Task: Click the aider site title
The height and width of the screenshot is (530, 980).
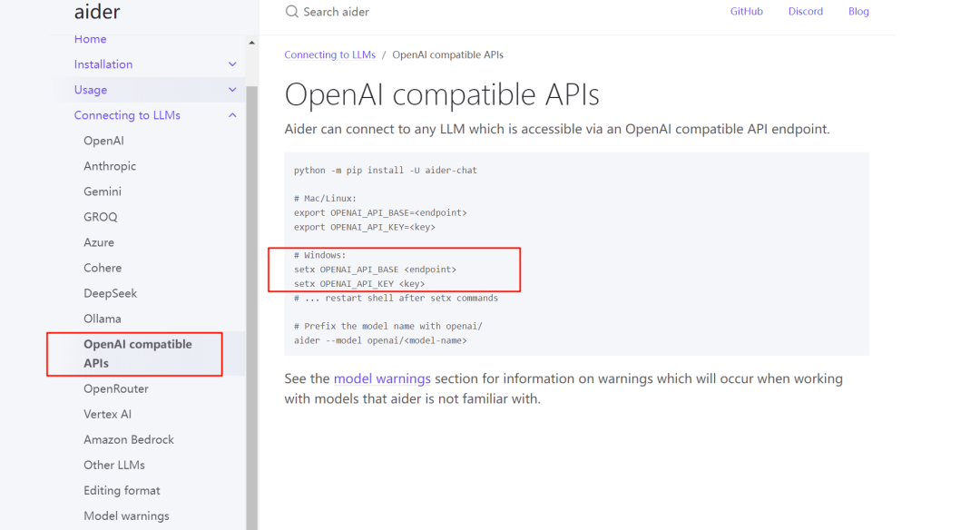Action: 97,11
